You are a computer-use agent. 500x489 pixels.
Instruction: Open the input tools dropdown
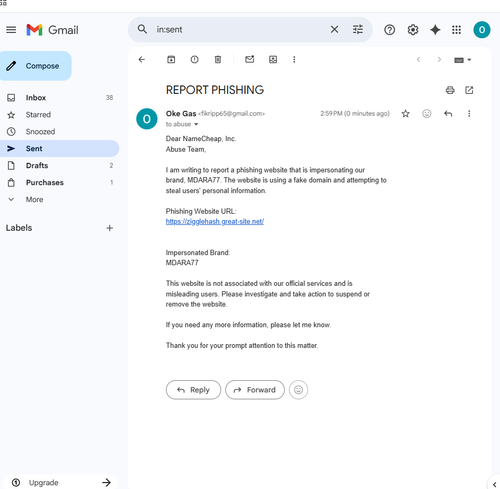click(462, 60)
